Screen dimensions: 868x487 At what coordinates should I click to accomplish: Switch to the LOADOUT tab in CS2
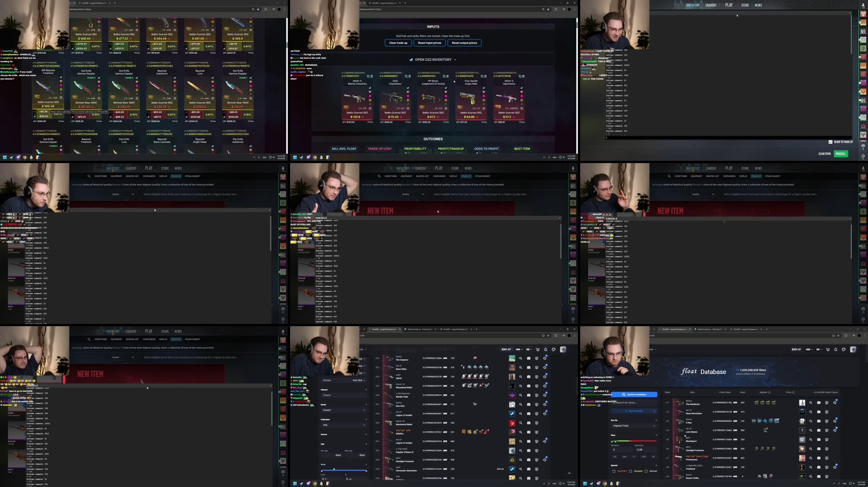tap(131, 331)
